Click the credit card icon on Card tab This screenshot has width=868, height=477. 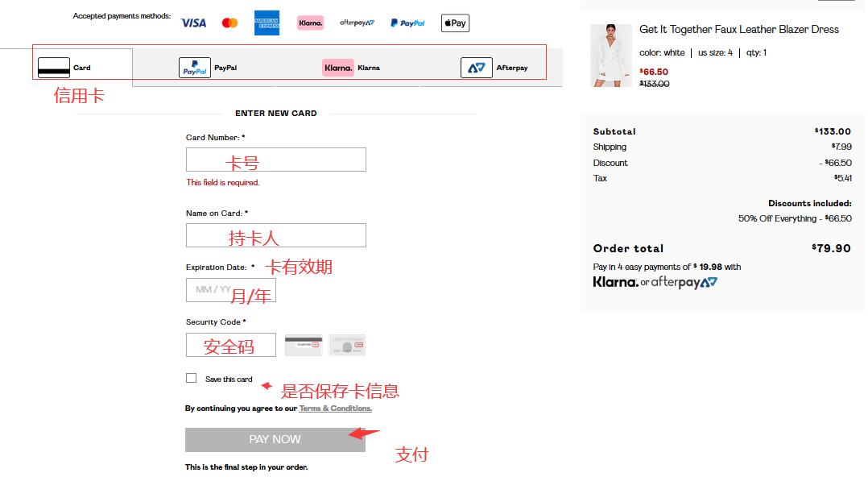(x=54, y=68)
